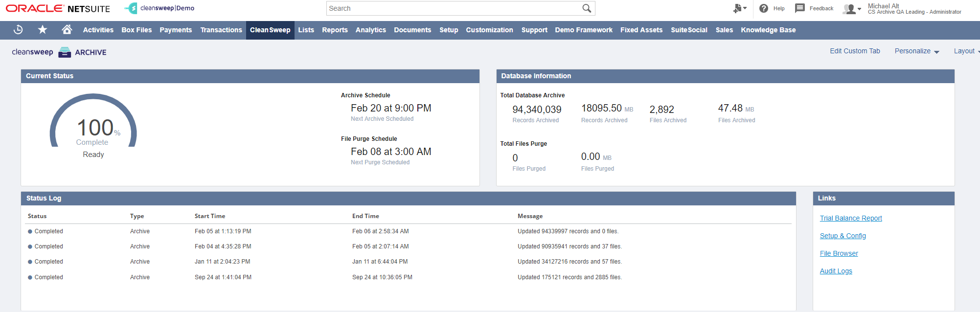Open the Lists menu
The height and width of the screenshot is (312, 980).
pyautogui.click(x=306, y=30)
